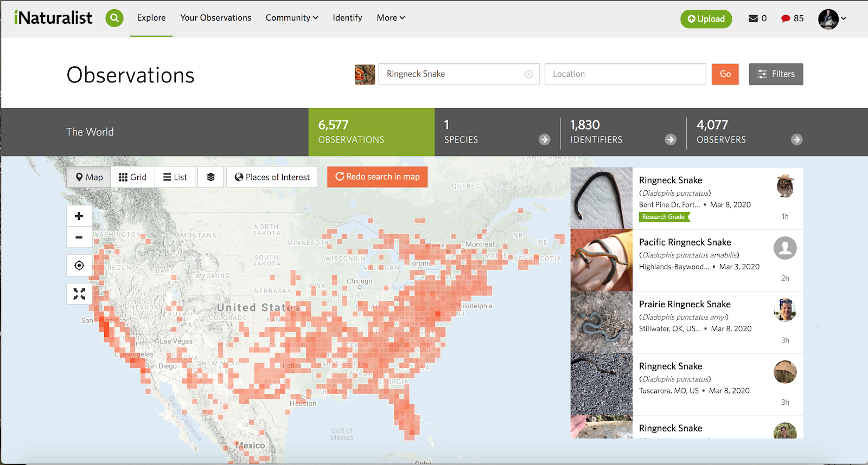Click the Redo search in map button
Screen dimensions: 868x465
[377, 177]
